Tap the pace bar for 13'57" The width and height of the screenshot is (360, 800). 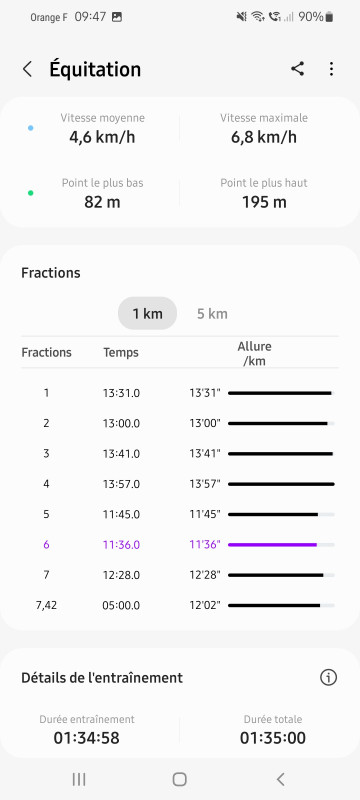[281, 484]
